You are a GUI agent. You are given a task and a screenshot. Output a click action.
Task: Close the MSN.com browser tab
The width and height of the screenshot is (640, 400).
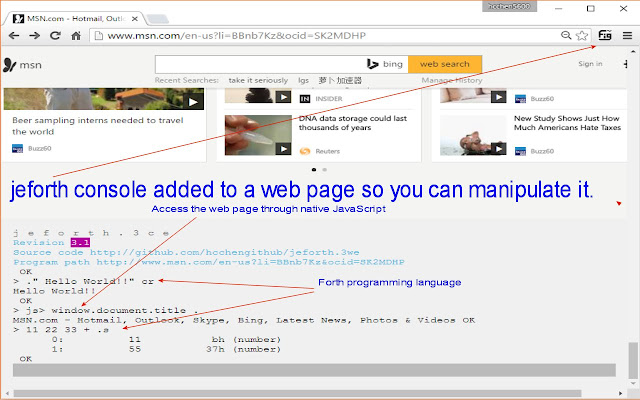[x=135, y=19]
